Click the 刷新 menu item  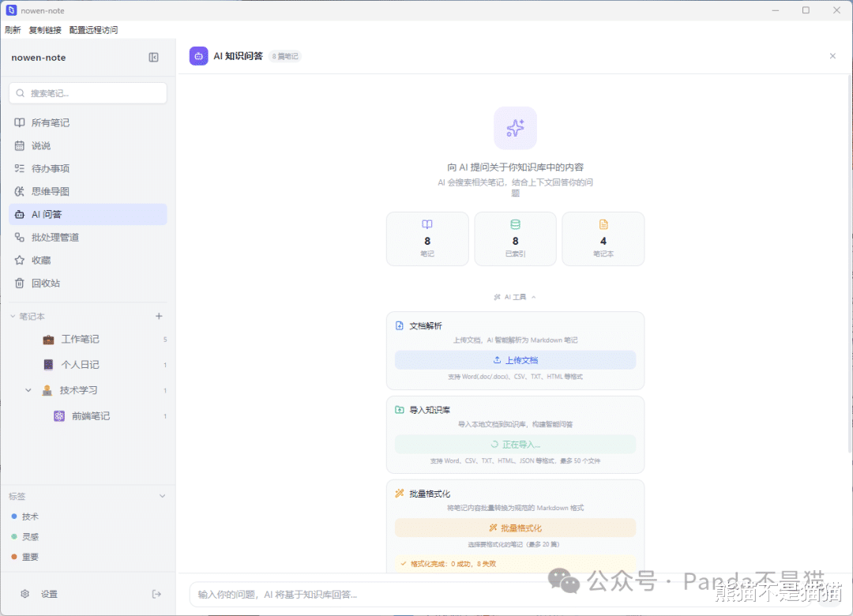click(x=13, y=30)
